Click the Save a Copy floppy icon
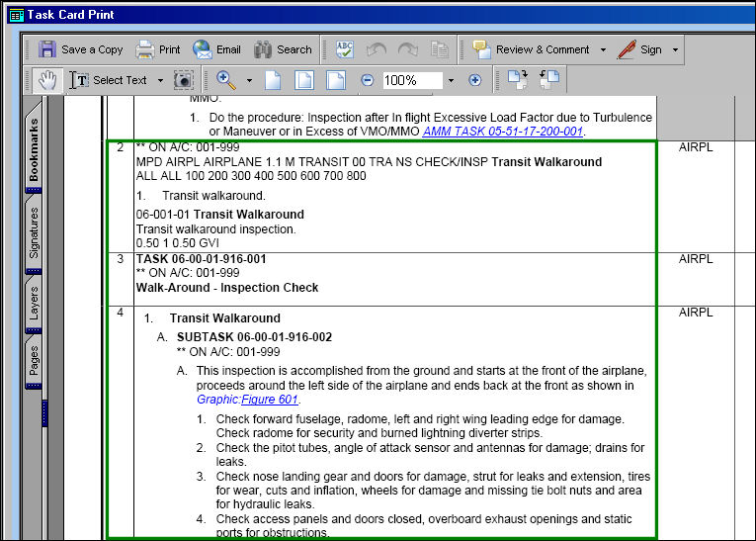Screen dimensions: 756x541 click(x=46, y=49)
